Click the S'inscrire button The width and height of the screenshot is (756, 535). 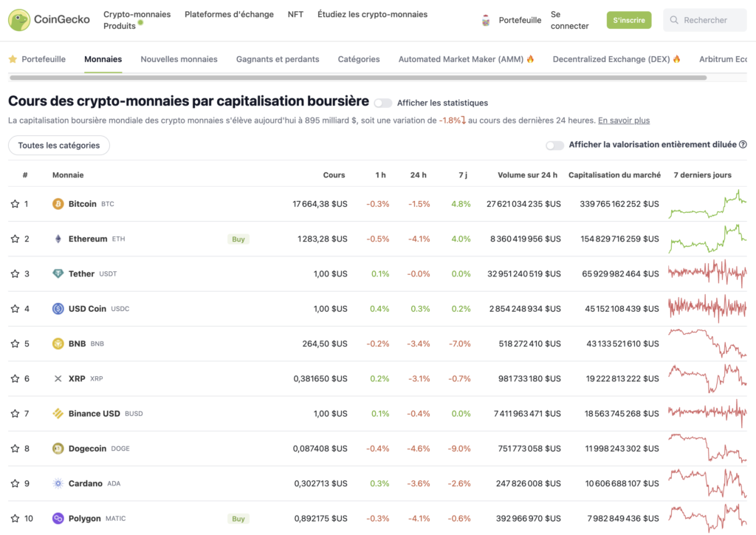tap(629, 20)
